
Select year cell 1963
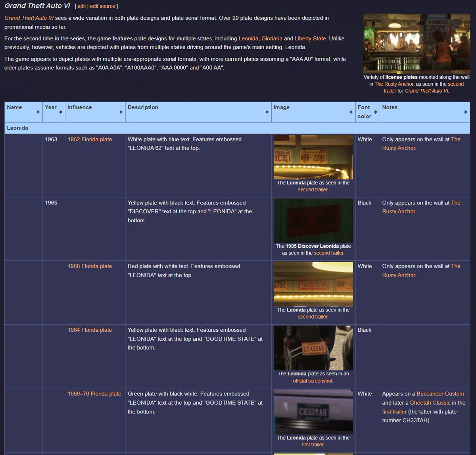[x=51, y=139]
